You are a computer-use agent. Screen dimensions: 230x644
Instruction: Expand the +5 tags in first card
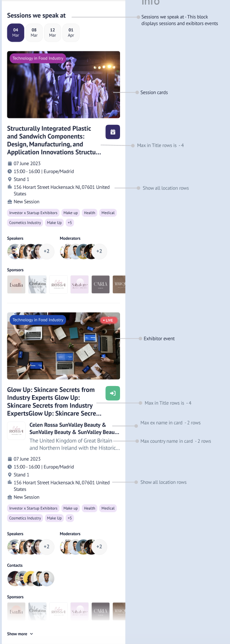(x=70, y=223)
